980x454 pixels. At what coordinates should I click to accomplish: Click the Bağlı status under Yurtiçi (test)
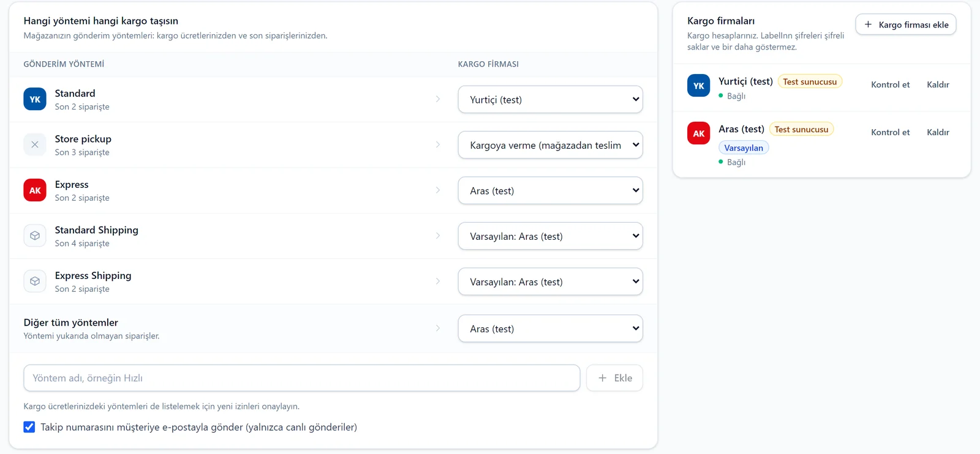point(732,96)
